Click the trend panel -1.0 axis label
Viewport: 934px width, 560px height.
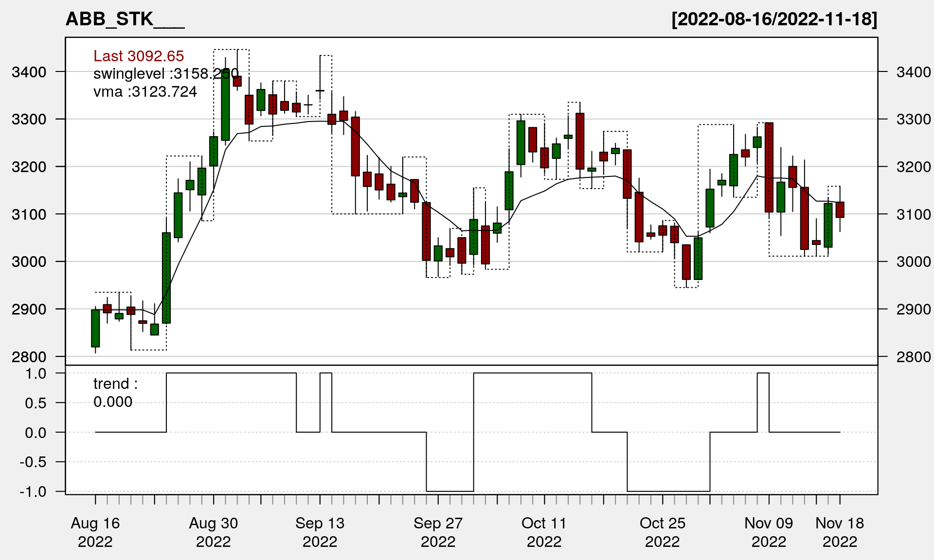(33, 492)
